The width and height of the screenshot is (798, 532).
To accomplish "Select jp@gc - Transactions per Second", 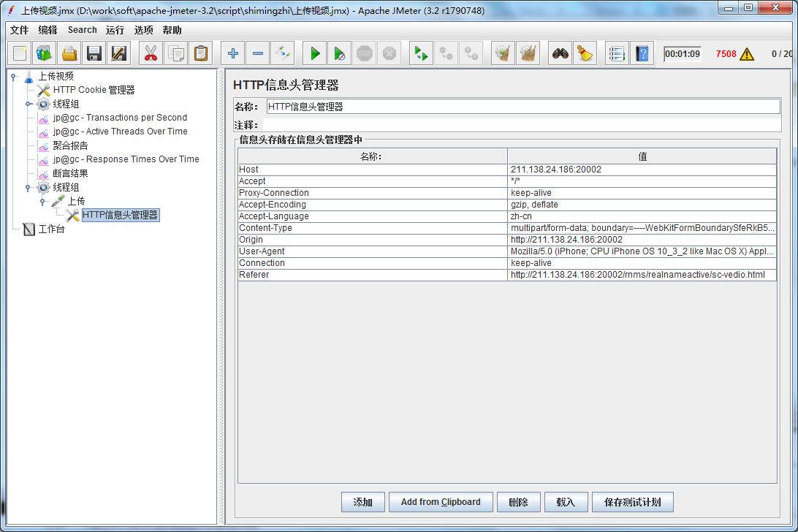I will pyautogui.click(x=120, y=118).
